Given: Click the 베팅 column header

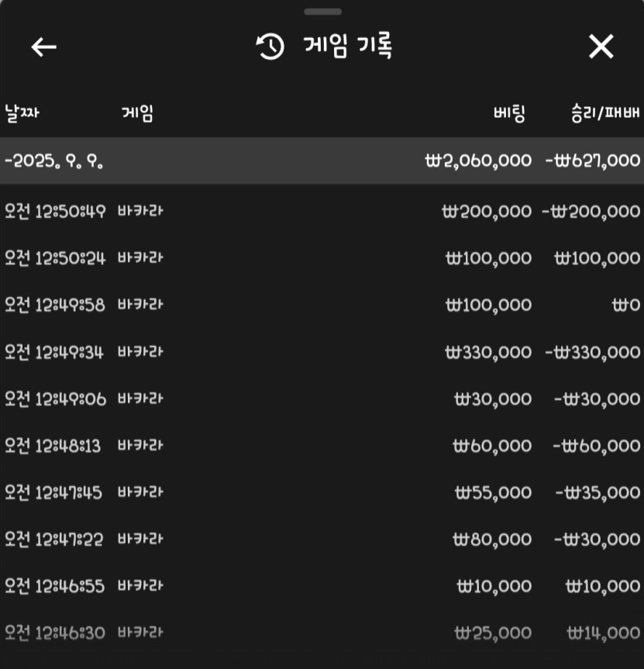Looking at the screenshot, I should click(x=509, y=113).
